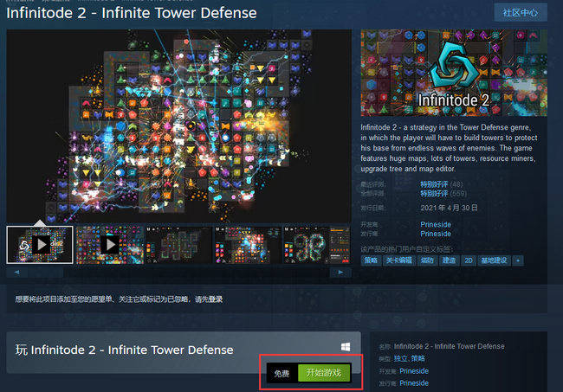
Task: Open the publisher Prineside link in the bottom info box
Action: click(414, 383)
